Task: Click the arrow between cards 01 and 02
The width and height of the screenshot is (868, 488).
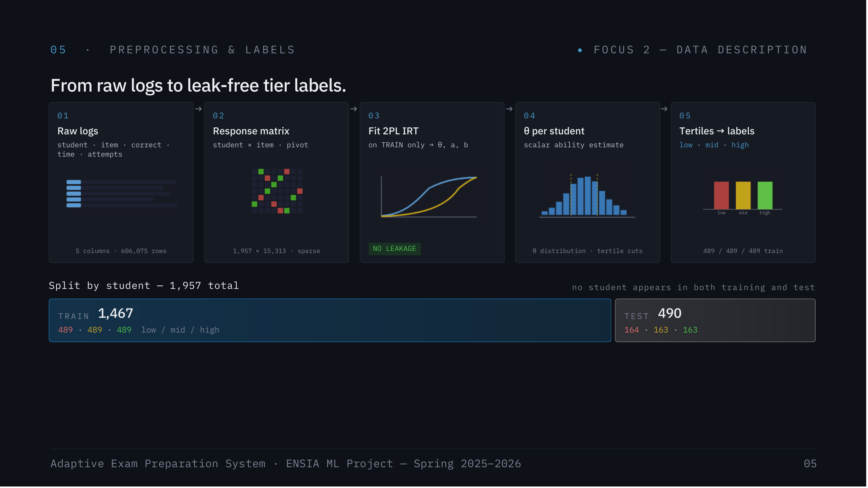Action: click(x=199, y=109)
